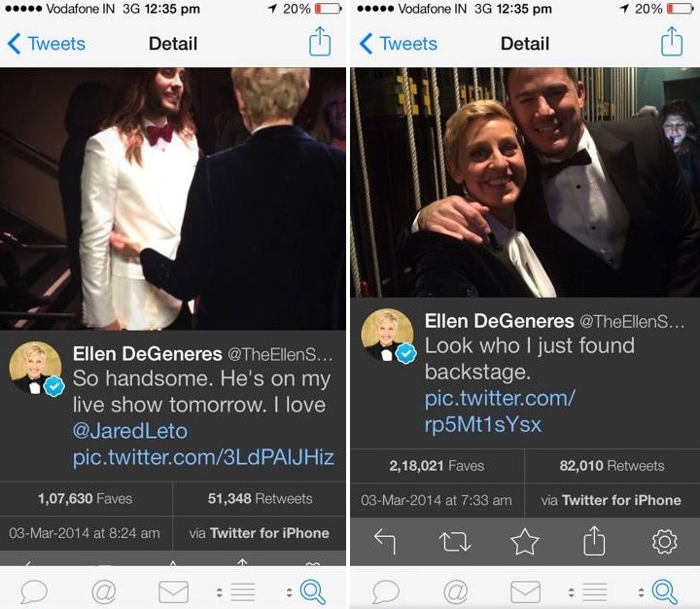700x609 pixels.
Task: Expand the lists tab switcher below the Jared Leto tweet
Action: (237, 591)
